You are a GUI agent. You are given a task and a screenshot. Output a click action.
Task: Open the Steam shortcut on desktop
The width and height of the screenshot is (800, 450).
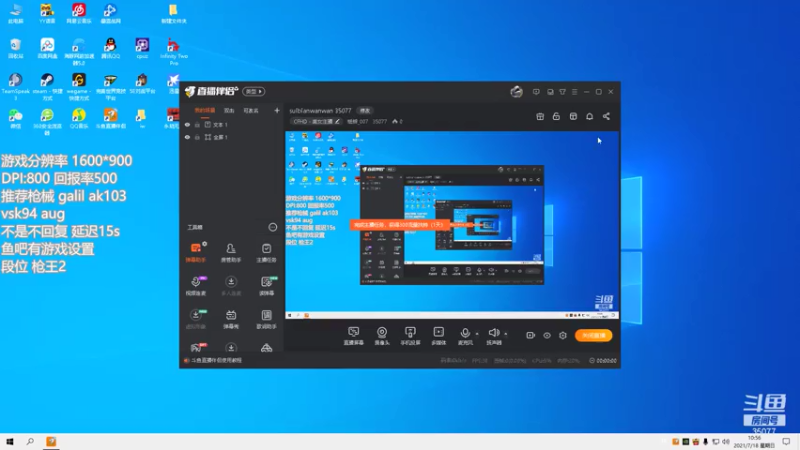47,86
